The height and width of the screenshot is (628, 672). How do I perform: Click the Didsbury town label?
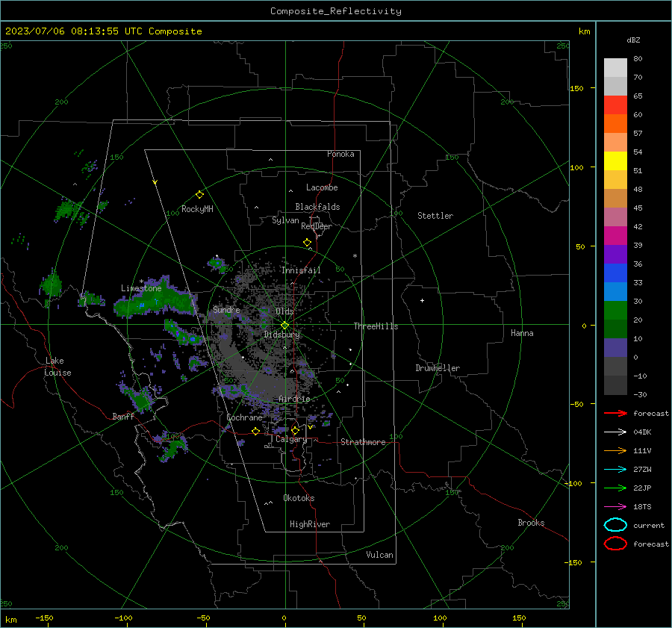281,335
